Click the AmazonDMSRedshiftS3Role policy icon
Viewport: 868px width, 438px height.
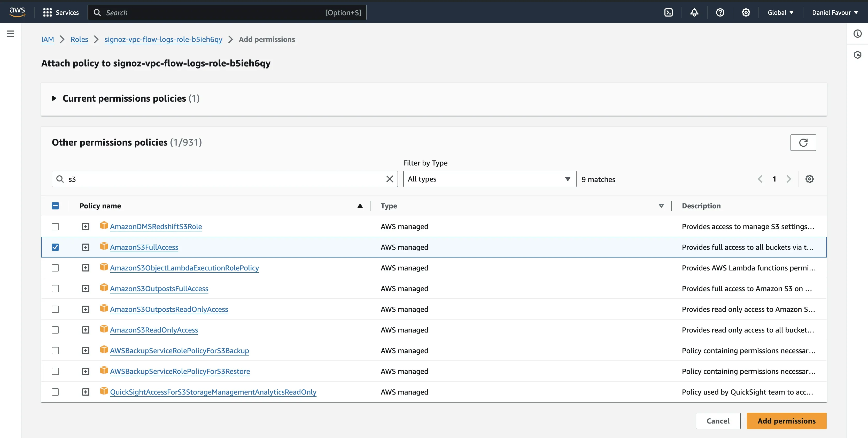pyautogui.click(x=103, y=226)
